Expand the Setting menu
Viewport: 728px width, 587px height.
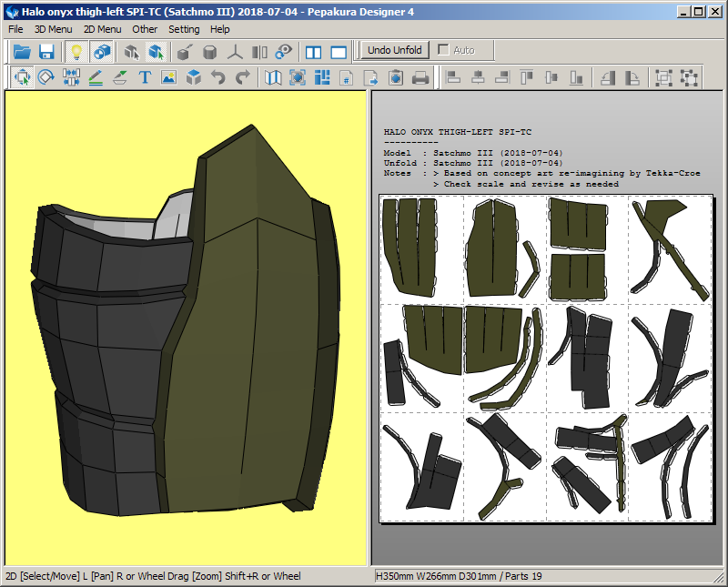[184, 29]
